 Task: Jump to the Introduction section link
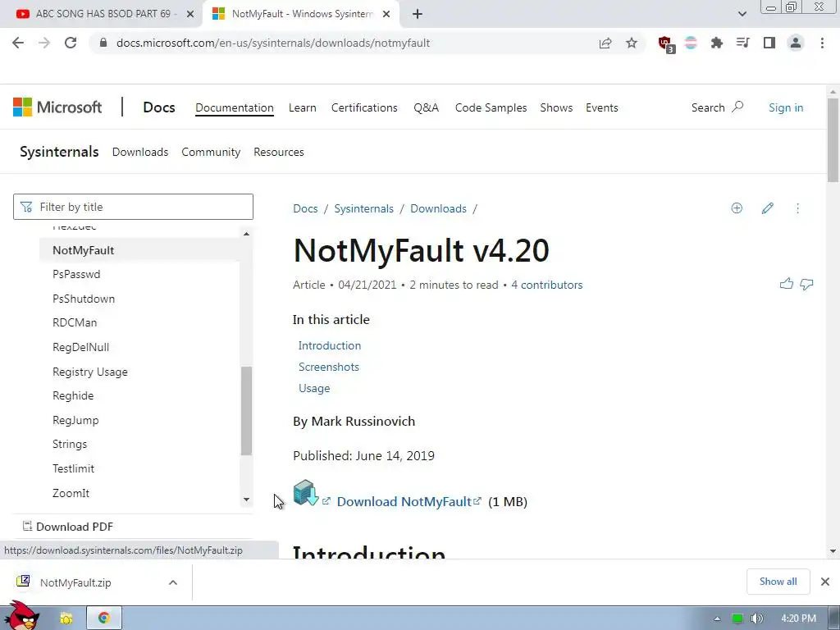(x=330, y=345)
